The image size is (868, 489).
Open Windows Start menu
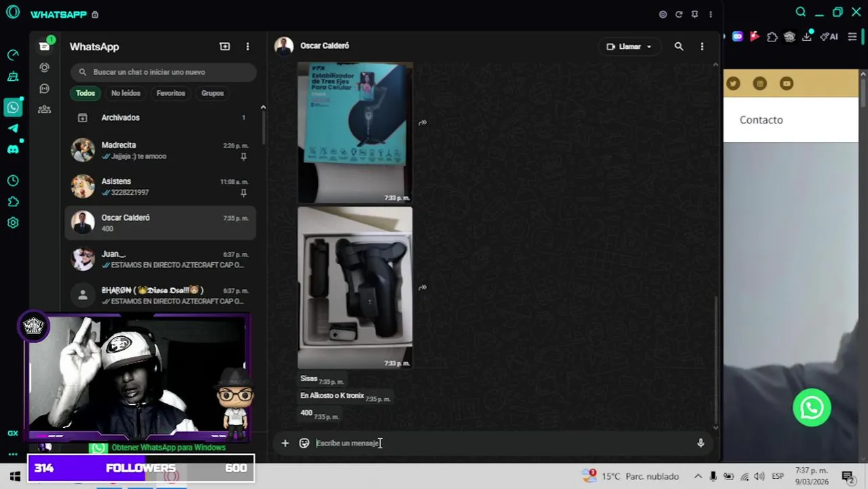tap(15, 476)
